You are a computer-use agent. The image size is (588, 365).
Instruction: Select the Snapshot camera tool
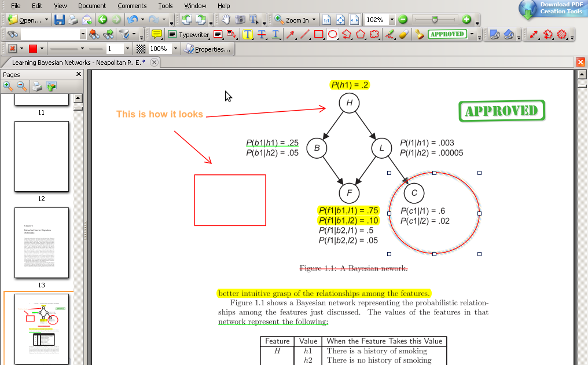[240, 20]
